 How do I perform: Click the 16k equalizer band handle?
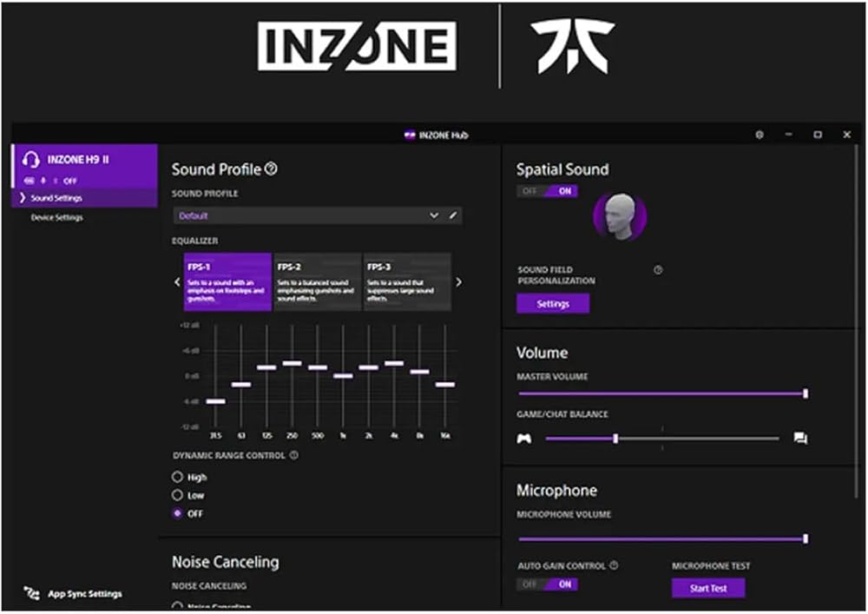[445, 384]
